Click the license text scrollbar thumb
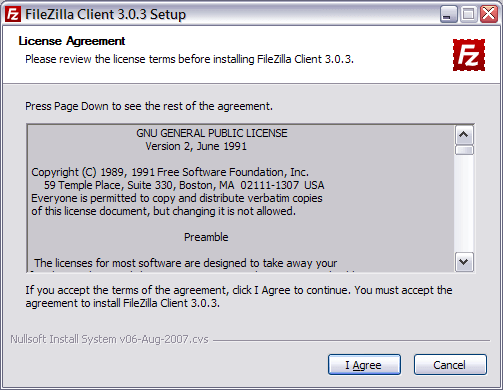503x390 pixels. (464, 150)
